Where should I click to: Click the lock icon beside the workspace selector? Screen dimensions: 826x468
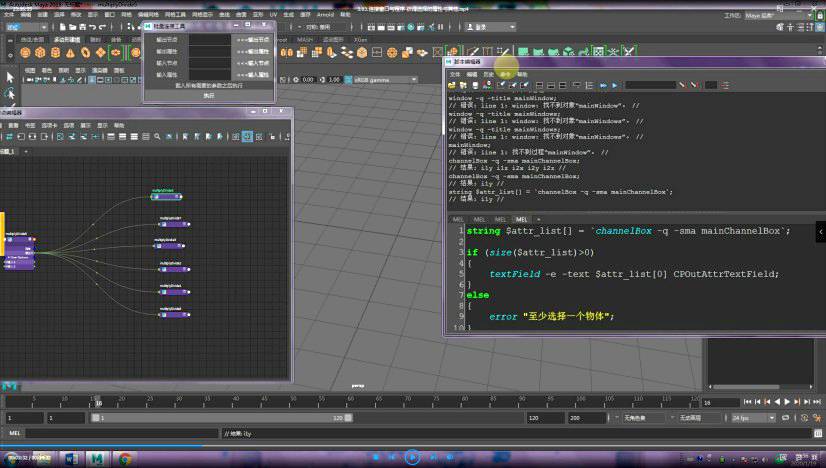click(x=820, y=16)
